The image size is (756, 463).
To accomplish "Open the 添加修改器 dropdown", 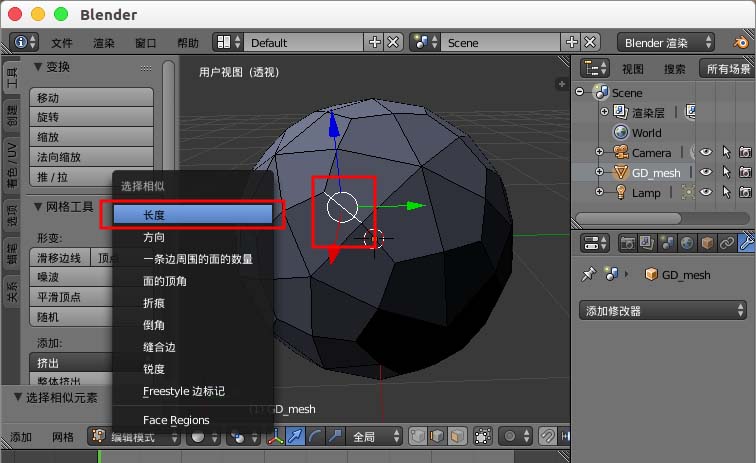I will [x=662, y=311].
